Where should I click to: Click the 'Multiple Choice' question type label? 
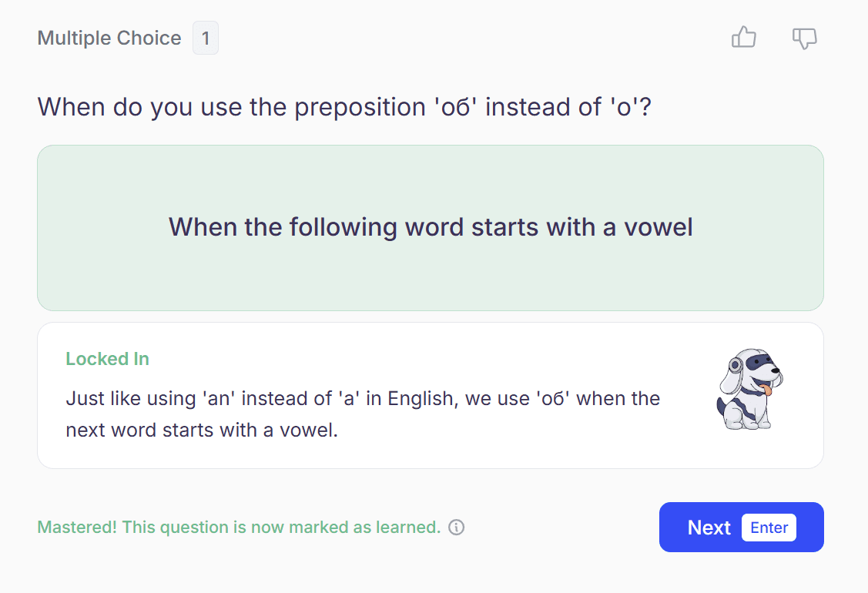tap(109, 39)
